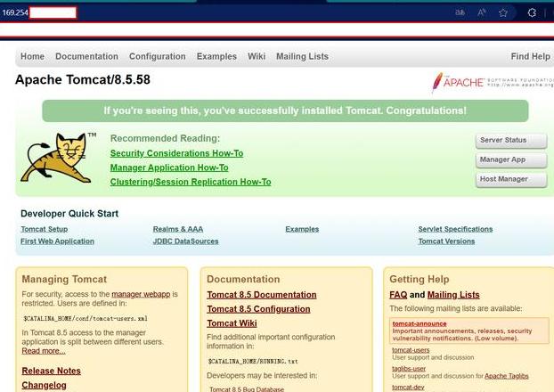Click the Read more... link
Screen dimensions: 554x392
pyautogui.click(x=44, y=351)
